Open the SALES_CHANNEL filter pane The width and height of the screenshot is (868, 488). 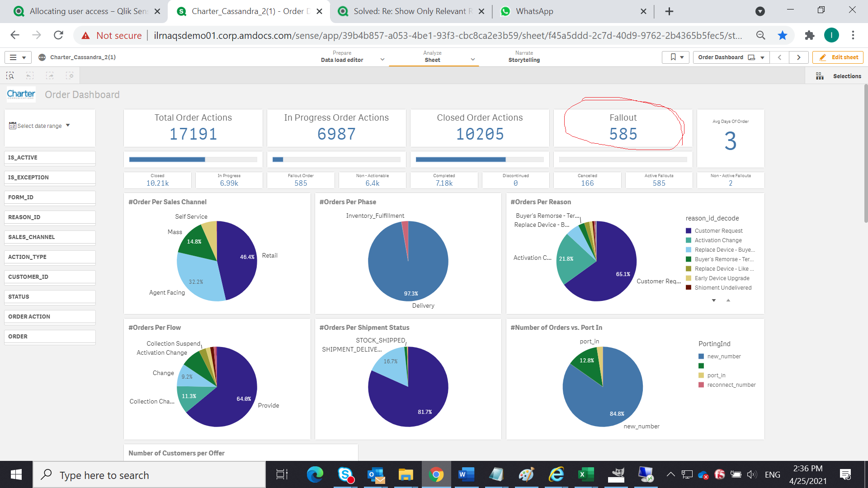click(50, 237)
